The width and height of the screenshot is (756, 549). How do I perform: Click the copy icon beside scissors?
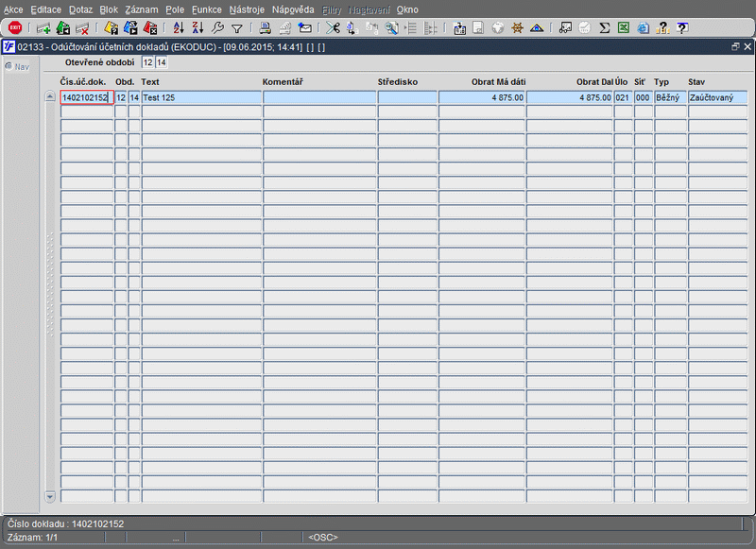[x=352, y=28]
